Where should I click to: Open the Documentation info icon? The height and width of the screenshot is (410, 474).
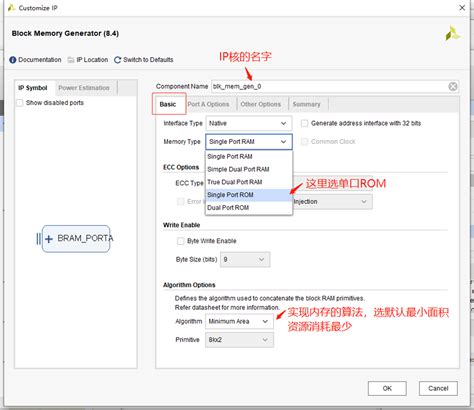click(x=13, y=60)
